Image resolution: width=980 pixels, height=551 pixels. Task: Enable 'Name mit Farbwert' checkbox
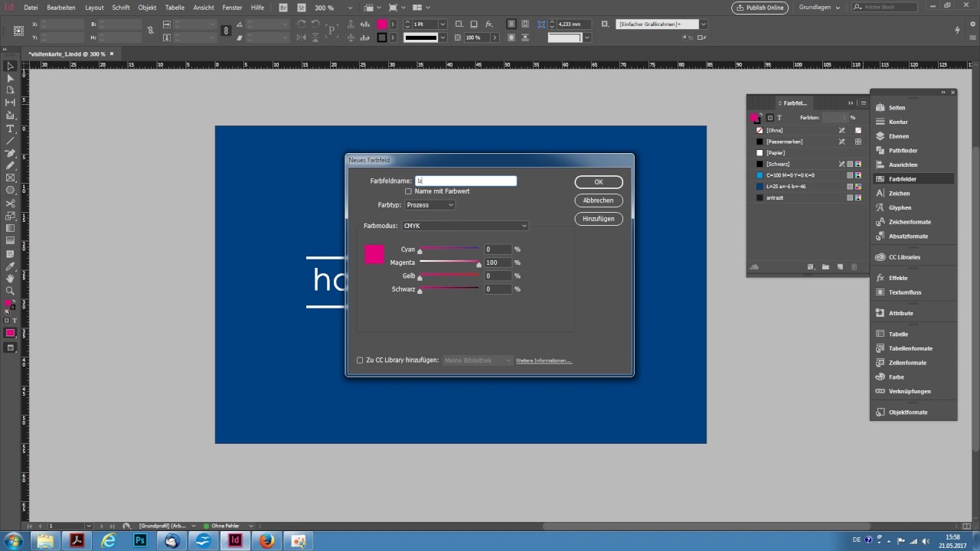click(408, 191)
